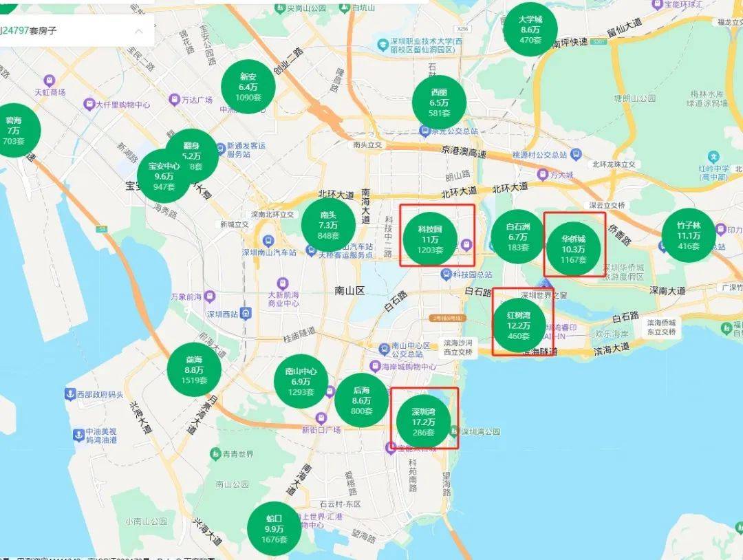The image size is (743, 560).
Task: Open the 西丽 6.5万 cluster bubble
Action: 439,103
